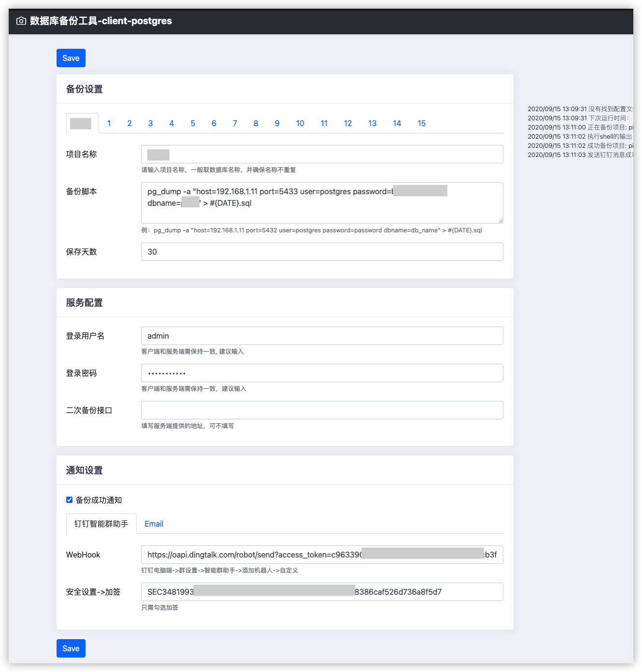Image resolution: width=642 pixels, height=672 pixels.
Task: Select the 钉钉智能群助手 tab
Action: [101, 524]
